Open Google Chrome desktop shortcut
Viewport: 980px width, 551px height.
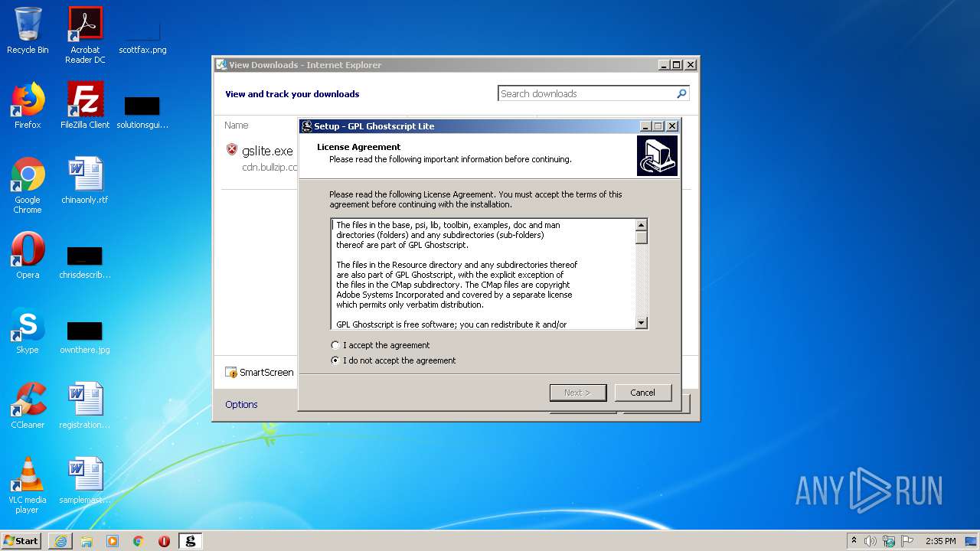point(28,185)
